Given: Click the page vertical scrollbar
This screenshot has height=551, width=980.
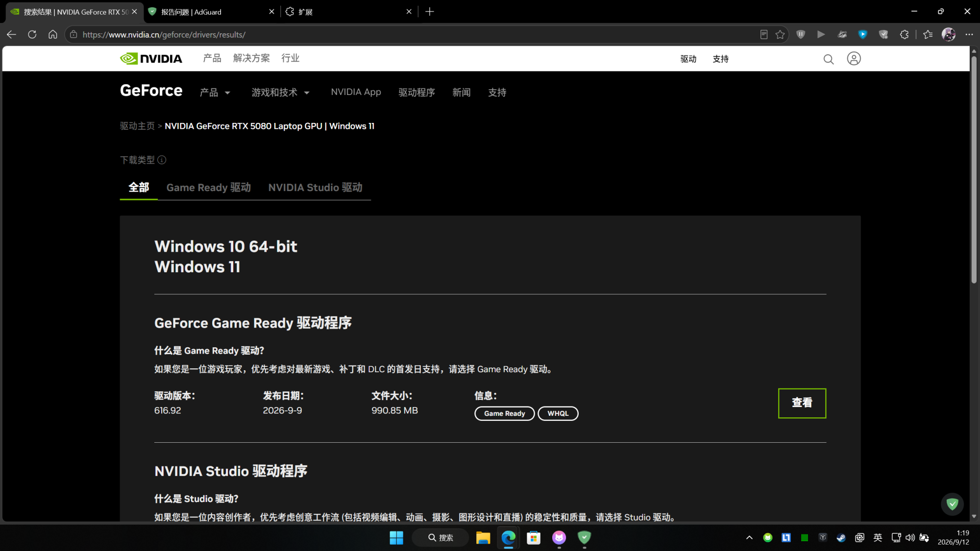Looking at the screenshot, I should pos(974,169).
